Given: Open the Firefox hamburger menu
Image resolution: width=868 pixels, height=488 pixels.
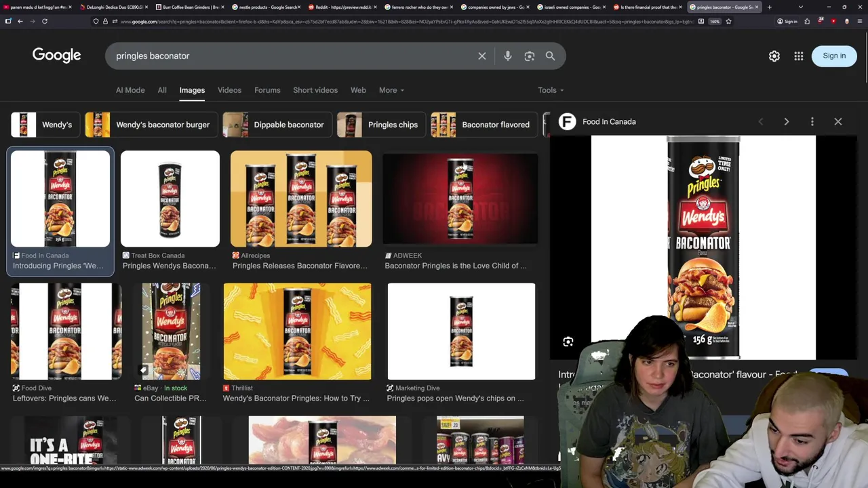Looking at the screenshot, I should coord(861,21).
